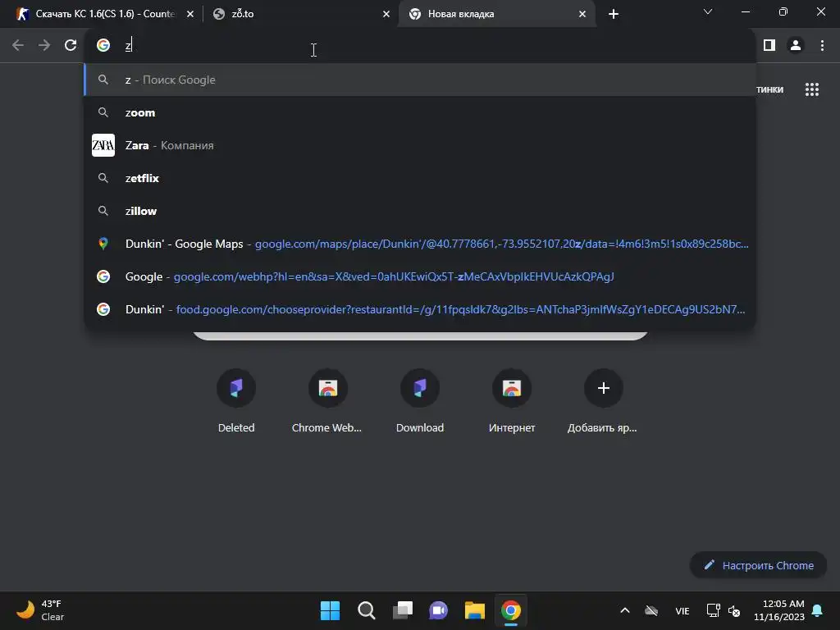Open the Google apps grid
840x630 pixels.
[811, 89]
